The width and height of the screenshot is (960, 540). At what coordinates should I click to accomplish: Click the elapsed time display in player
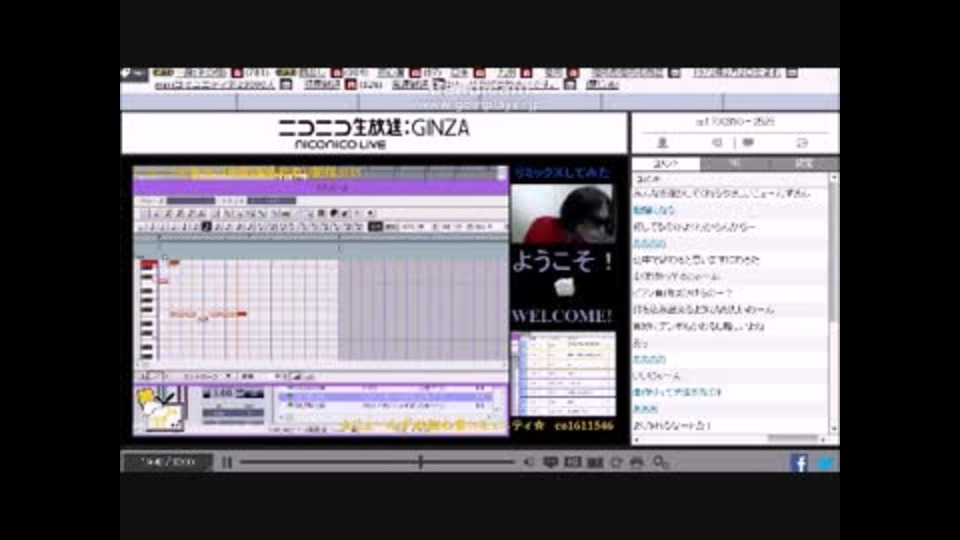[168, 462]
